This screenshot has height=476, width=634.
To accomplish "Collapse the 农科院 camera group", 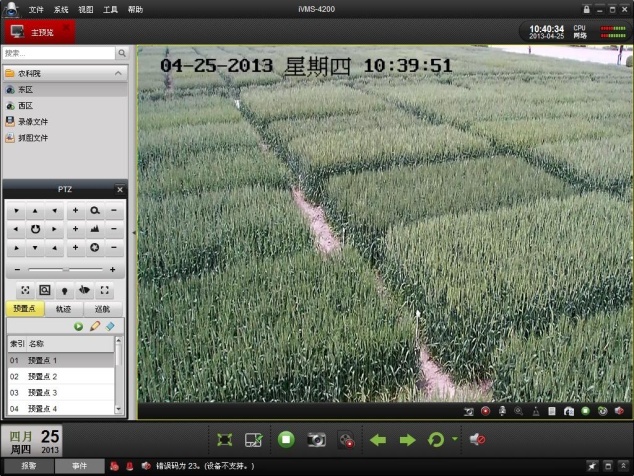I will [119, 73].
